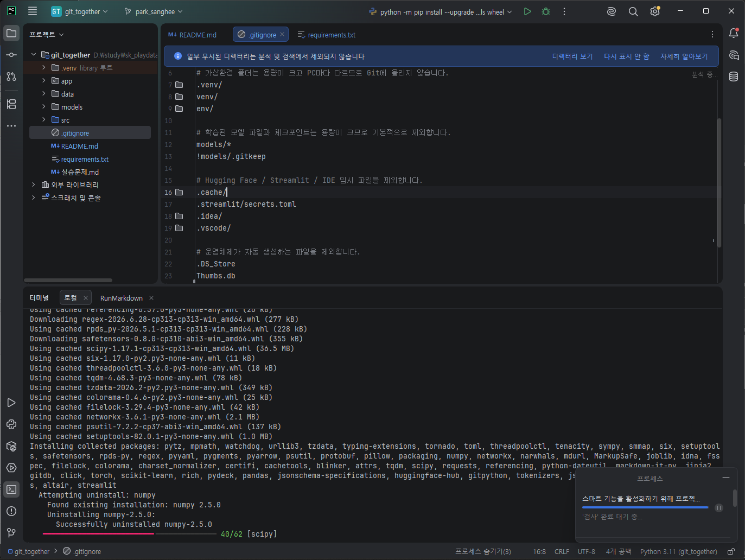Expand the models folder
This screenshot has height=560, width=745.
coord(44,106)
